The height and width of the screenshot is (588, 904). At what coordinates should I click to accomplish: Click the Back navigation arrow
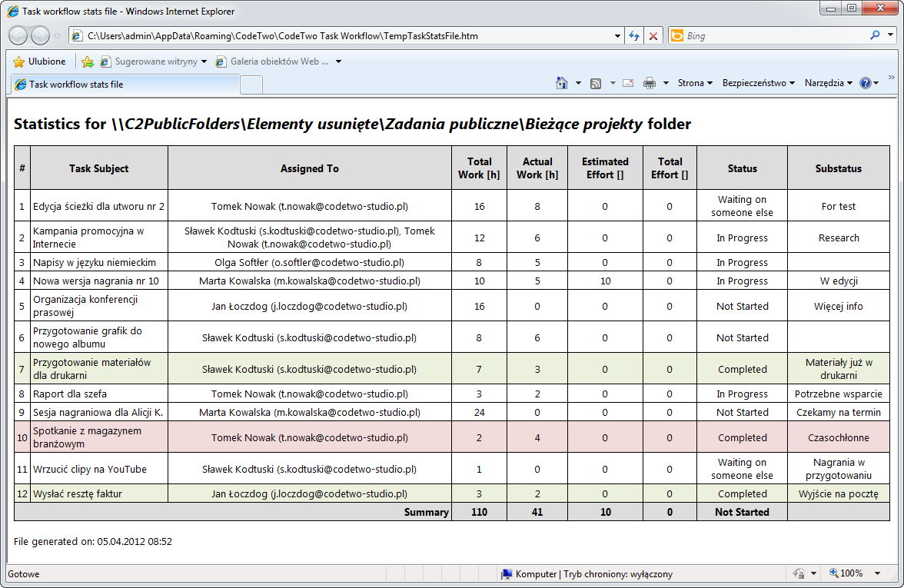point(17,35)
